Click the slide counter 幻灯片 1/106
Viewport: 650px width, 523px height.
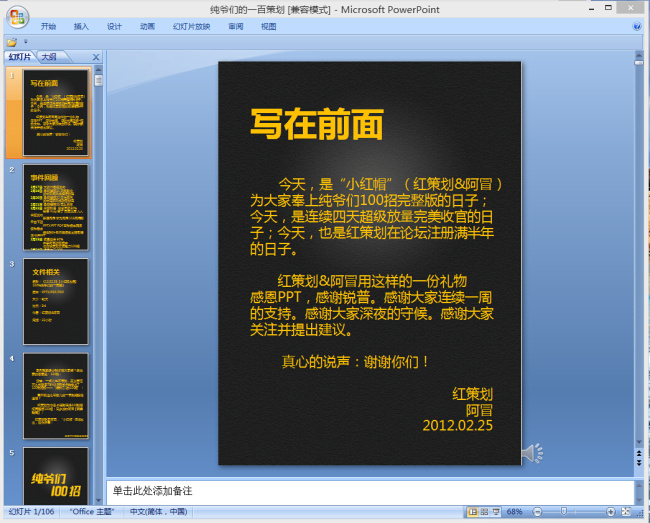click(32, 512)
